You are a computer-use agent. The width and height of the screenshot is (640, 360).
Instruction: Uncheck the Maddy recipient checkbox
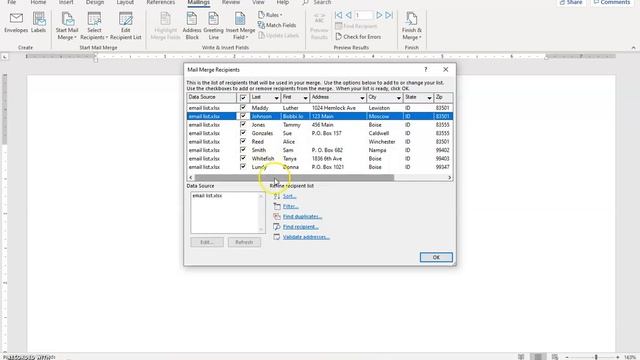click(243, 108)
